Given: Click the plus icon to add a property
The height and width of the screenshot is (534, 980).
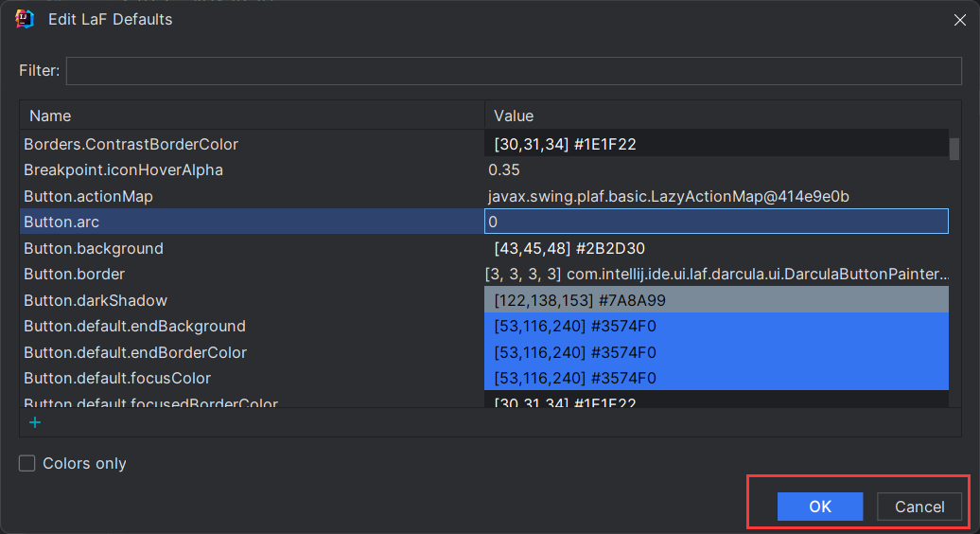Looking at the screenshot, I should pos(35,422).
